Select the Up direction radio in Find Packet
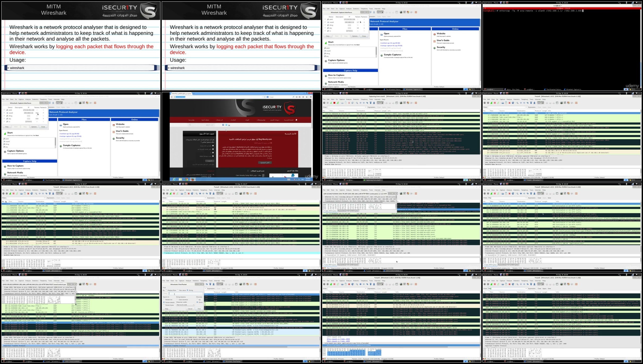 click(197, 300)
